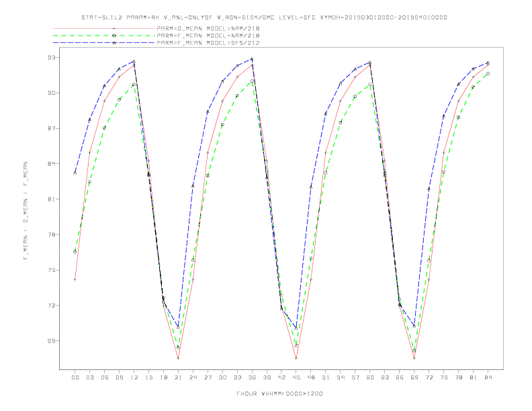Click x-axis forecast hour label 72
The width and height of the screenshot is (532, 411).
429,377
